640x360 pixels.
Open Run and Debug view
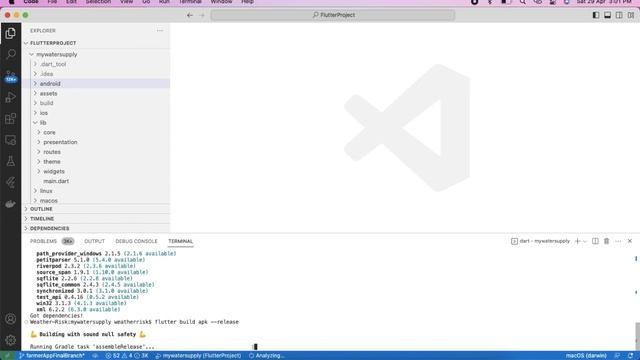(x=11, y=97)
